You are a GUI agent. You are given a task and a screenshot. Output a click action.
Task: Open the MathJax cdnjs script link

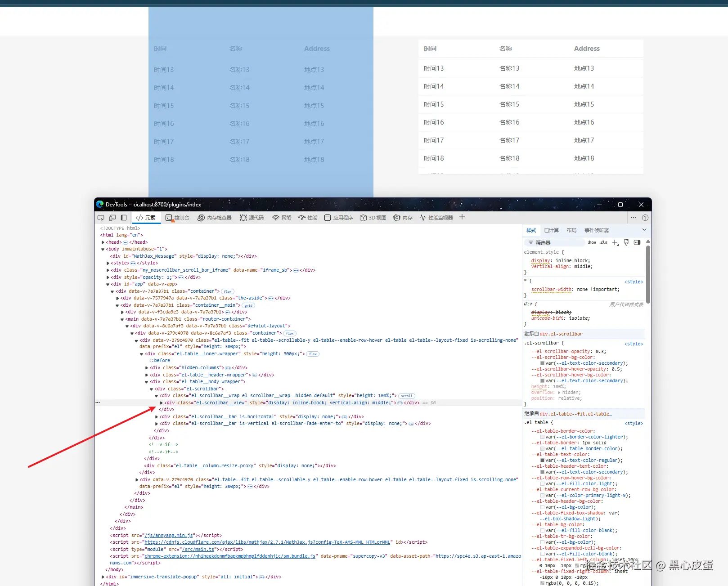point(267,542)
